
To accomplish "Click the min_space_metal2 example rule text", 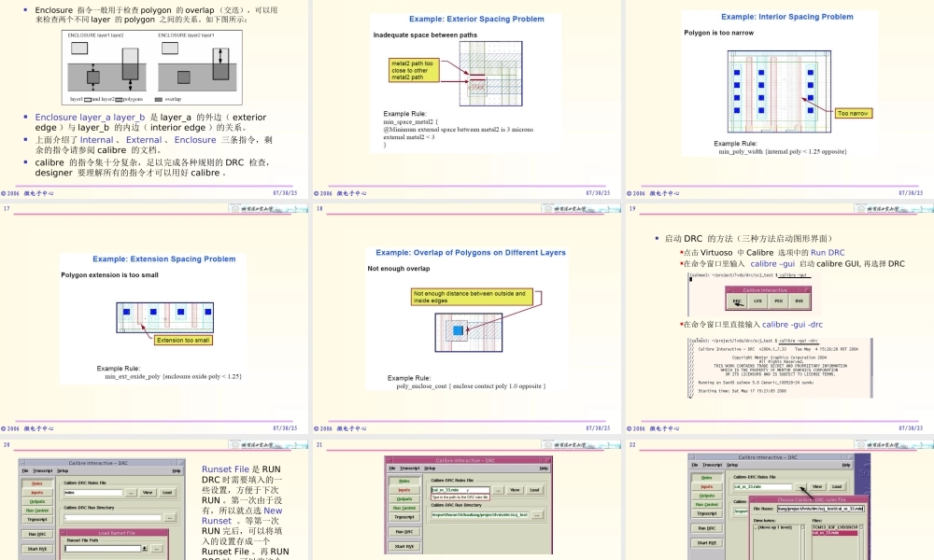I will [458, 133].
